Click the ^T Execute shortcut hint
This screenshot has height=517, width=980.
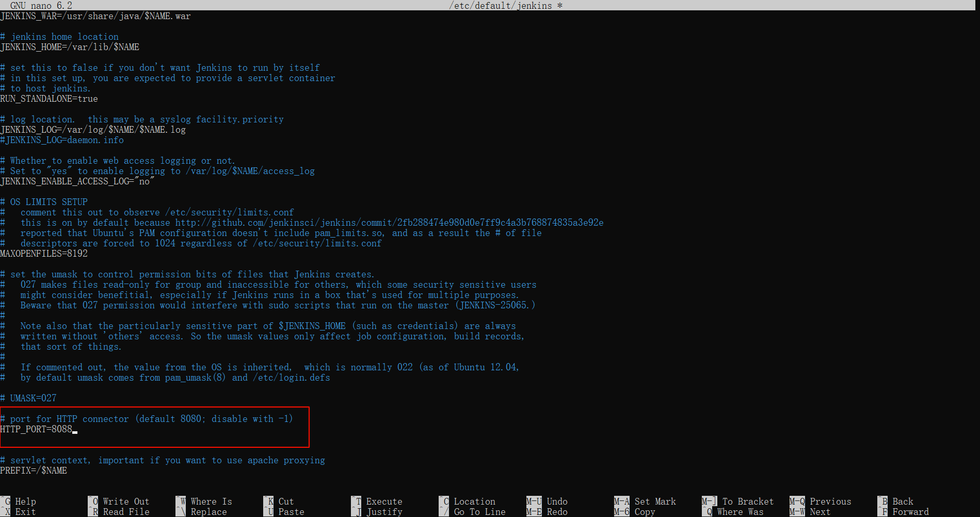pos(377,502)
